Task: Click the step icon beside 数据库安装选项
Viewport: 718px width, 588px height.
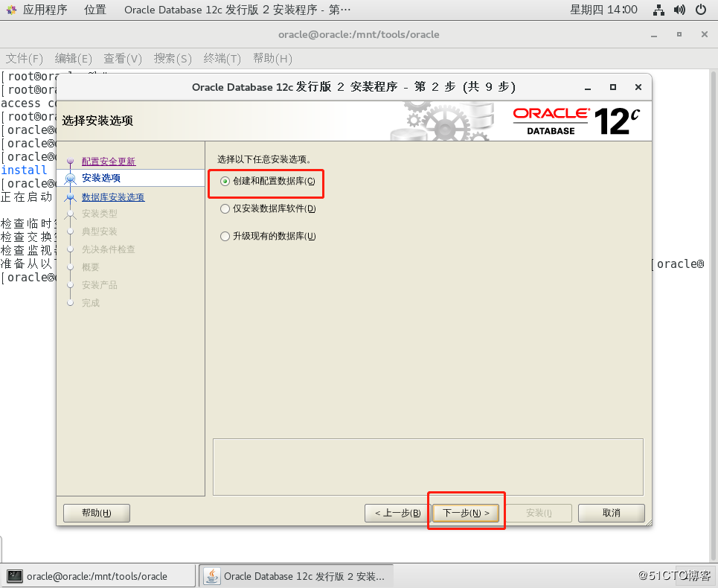Action: tap(70, 197)
